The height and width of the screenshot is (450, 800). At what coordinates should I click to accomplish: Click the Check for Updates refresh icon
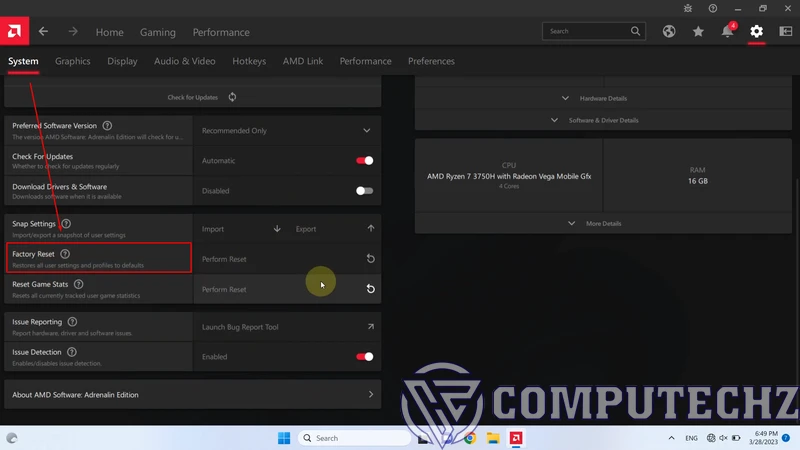pos(232,97)
